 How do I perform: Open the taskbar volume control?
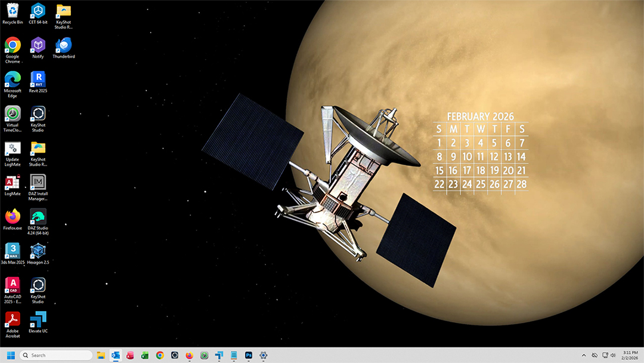click(x=613, y=355)
